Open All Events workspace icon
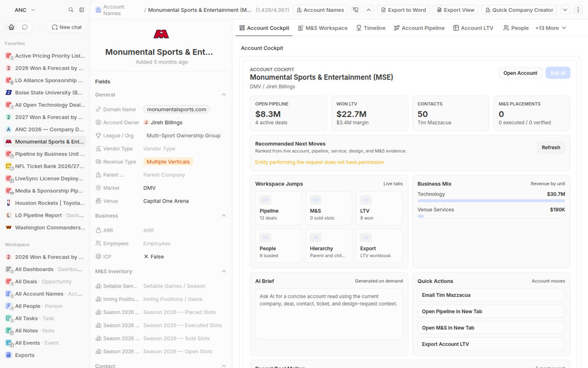Screen dimensions: 588x368 8,343
